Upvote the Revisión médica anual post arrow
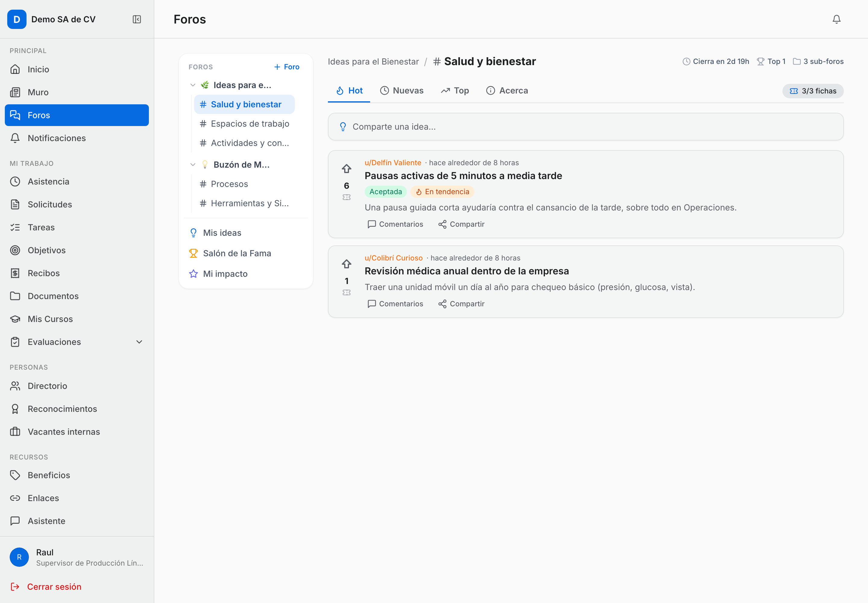Screen dimensions: 868x603 coord(346,264)
